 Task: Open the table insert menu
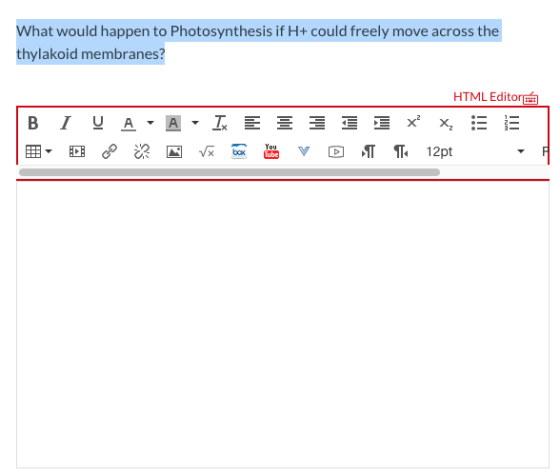(x=39, y=151)
